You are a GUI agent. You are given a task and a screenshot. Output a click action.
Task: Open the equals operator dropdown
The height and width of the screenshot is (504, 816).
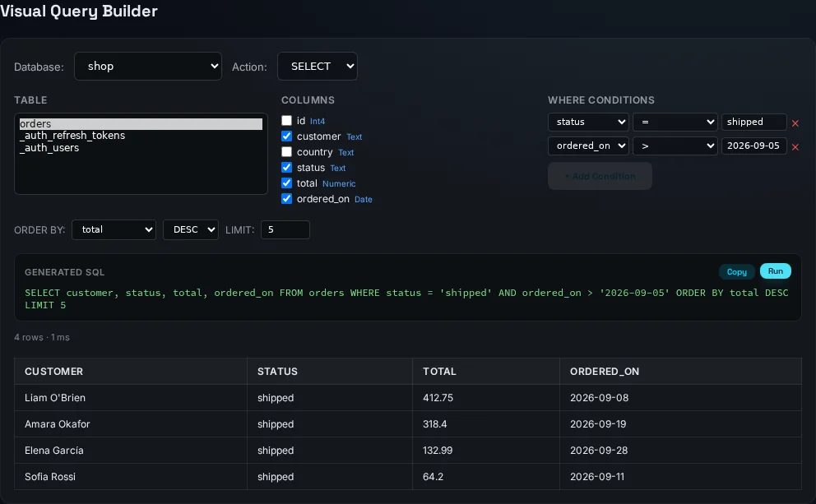(x=675, y=122)
